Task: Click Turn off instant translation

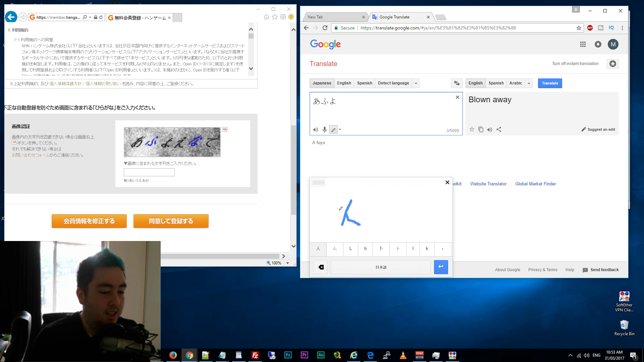Action: (x=575, y=64)
